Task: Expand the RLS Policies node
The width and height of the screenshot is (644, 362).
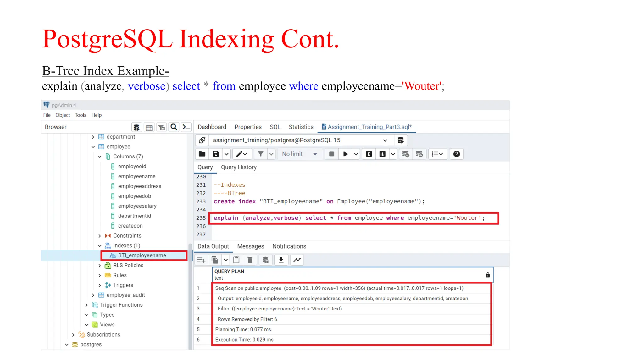Action: [100, 266]
